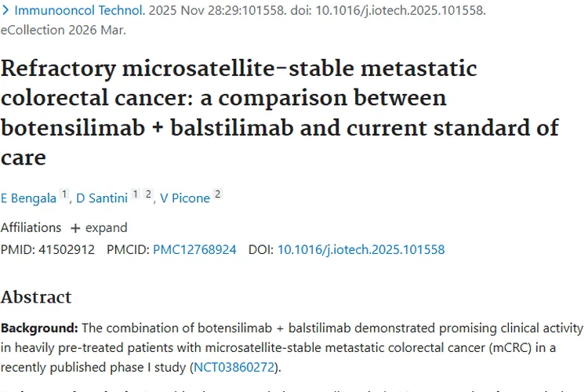Click affiliation superscript 2 after D Santini
The height and width of the screenshot is (392, 588).
(x=148, y=195)
